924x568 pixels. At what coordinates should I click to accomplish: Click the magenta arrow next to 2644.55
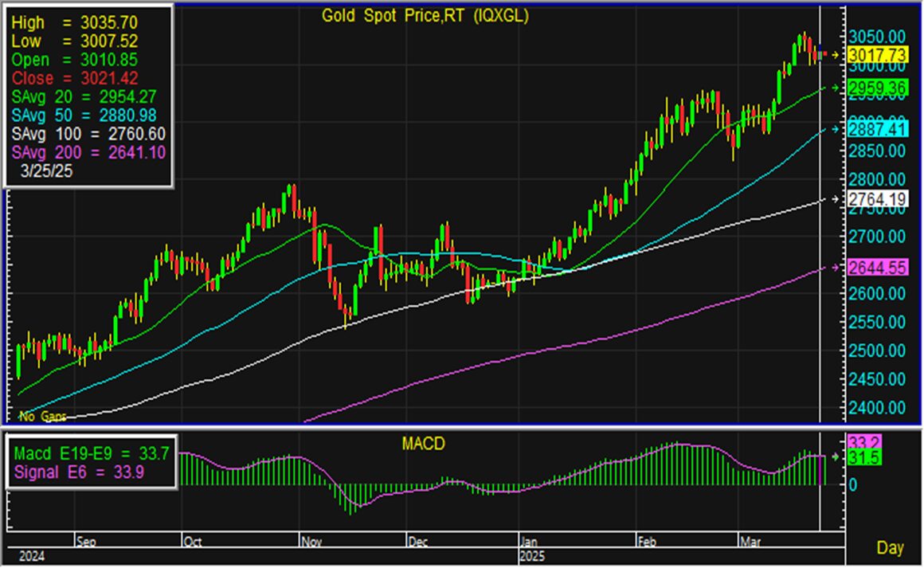835,268
